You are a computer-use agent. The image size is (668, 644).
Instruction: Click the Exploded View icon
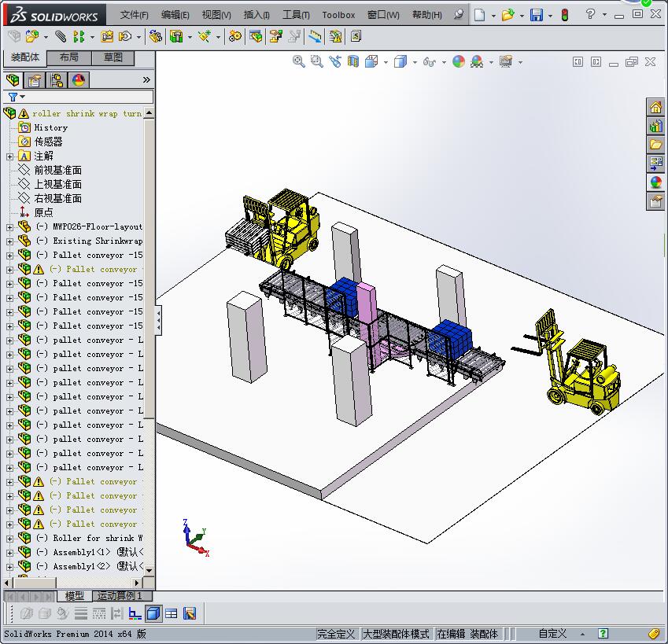(x=275, y=37)
